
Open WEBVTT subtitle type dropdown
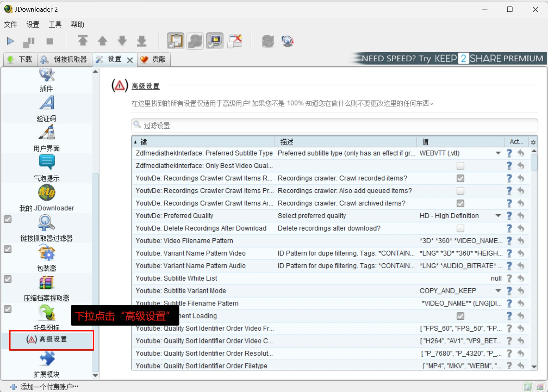(x=498, y=153)
